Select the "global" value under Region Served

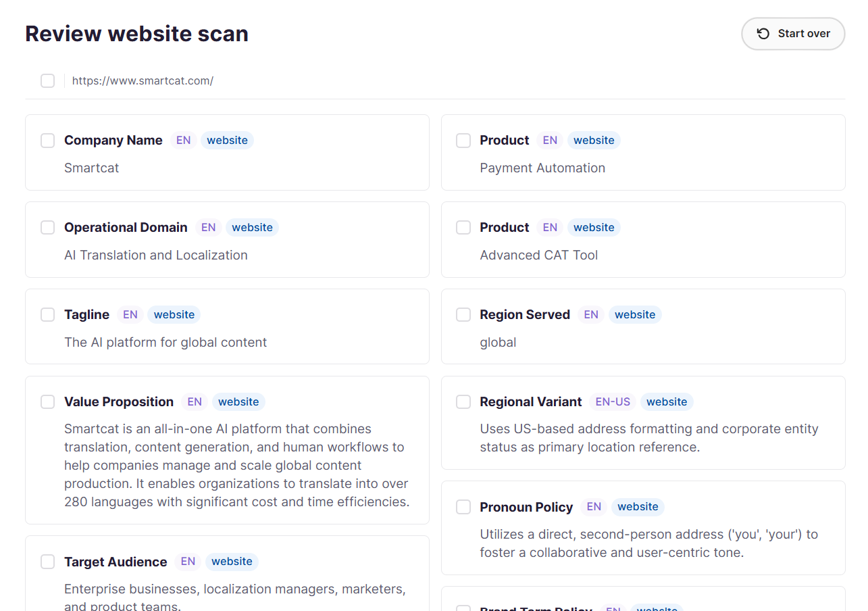tap(499, 342)
